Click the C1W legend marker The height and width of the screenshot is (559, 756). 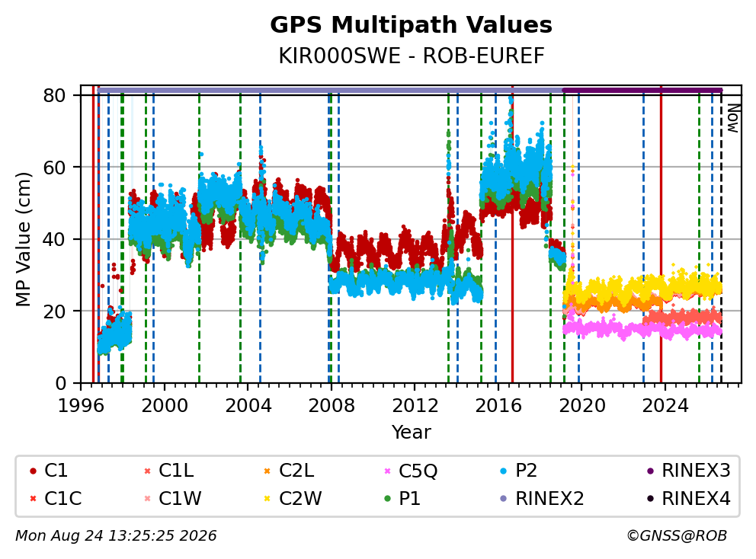click(148, 498)
